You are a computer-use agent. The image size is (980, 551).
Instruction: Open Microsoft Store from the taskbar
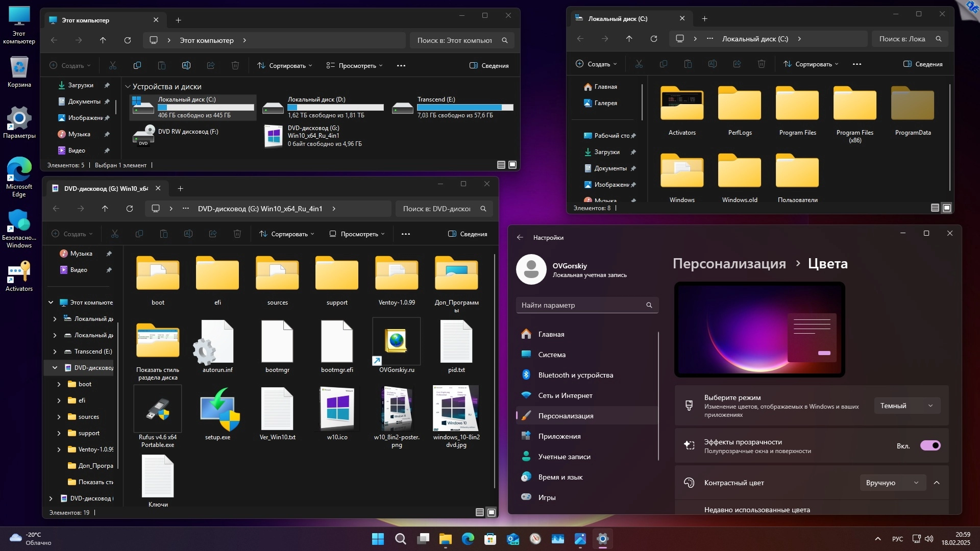(x=490, y=539)
